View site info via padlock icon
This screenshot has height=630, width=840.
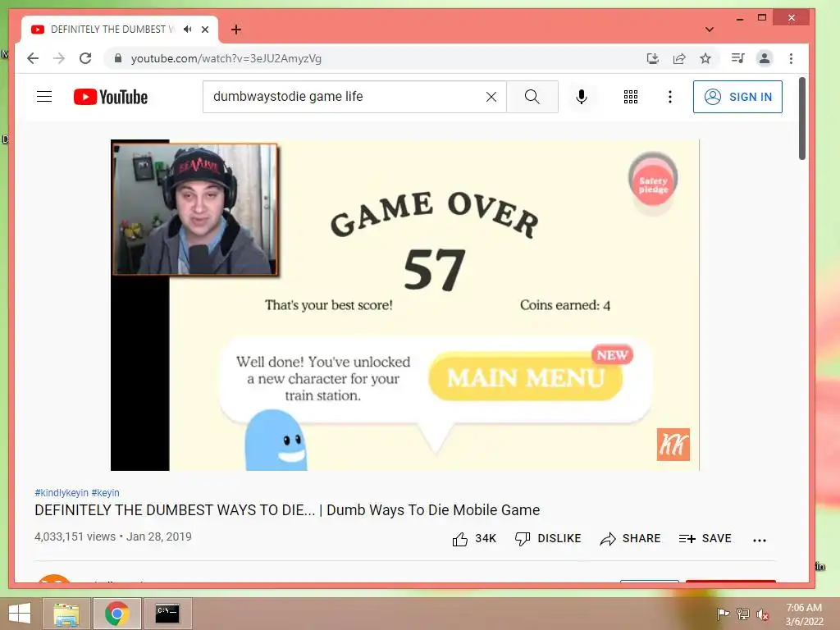pyautogui.click(x=118, y=58)
